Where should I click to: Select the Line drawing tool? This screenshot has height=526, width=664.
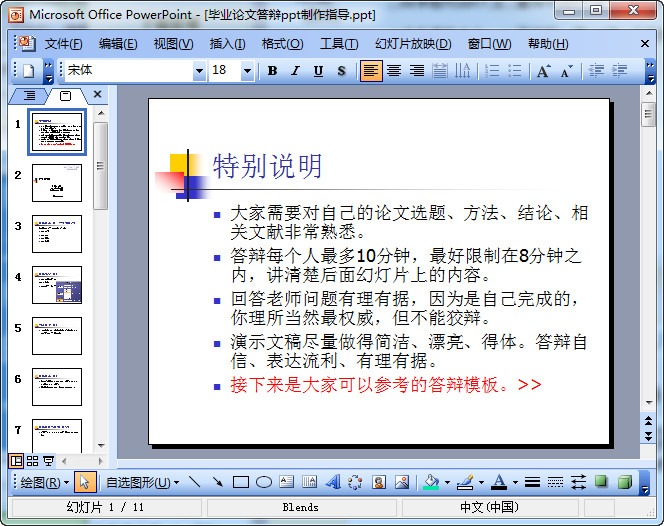(194, 482)
